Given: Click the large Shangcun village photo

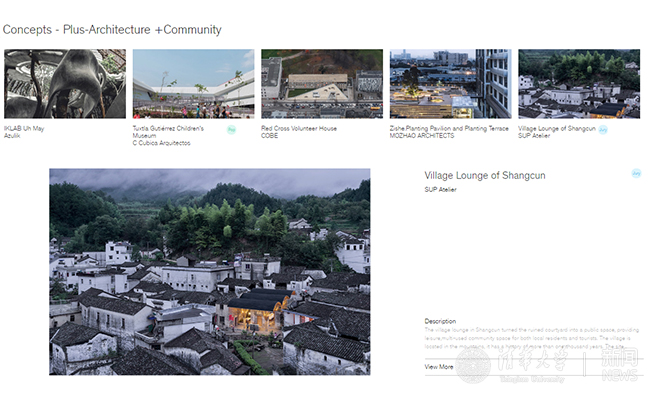Looking at the screenshot, I should coord(209,271).
